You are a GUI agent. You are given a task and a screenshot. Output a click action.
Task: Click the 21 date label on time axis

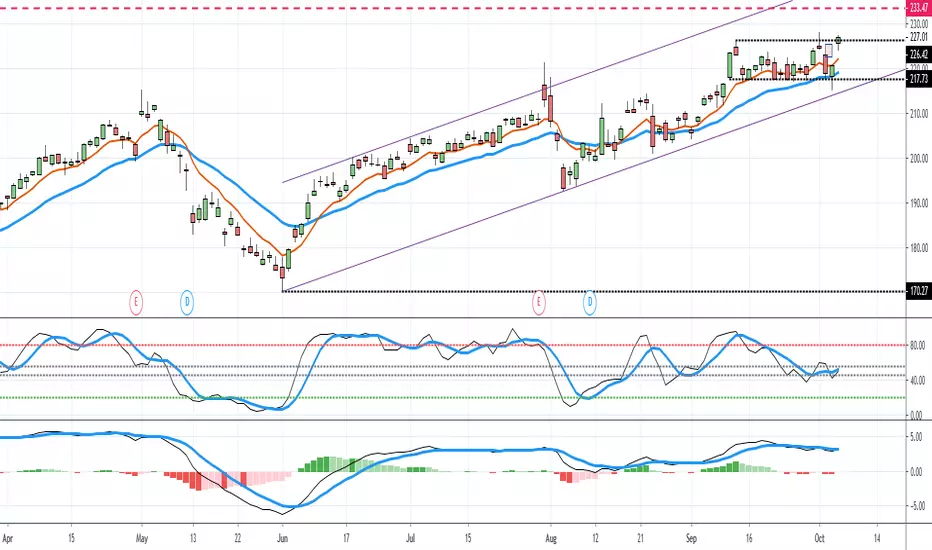pos(641,539)
